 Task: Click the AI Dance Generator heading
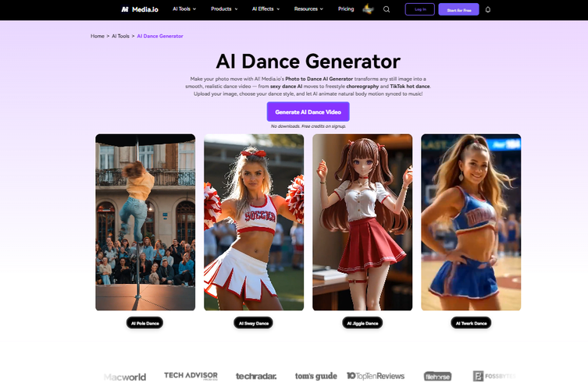[x=308, y=62]
